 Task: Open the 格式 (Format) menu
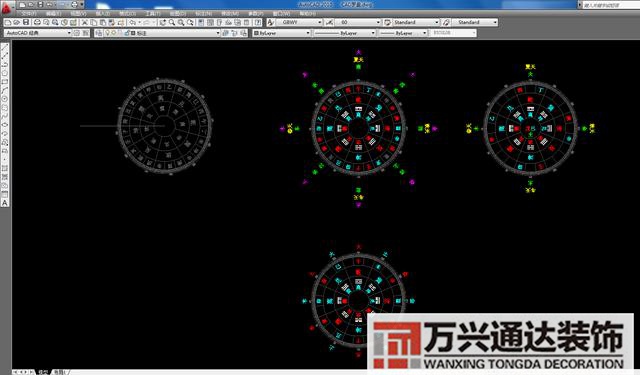pos(128,13)
